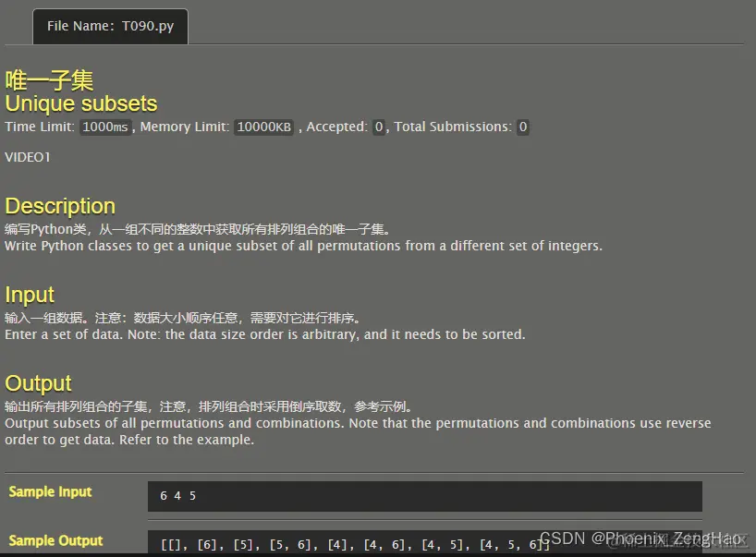This screenshot has width=756, height=557.
Task: Click the Description heading
Action: [x=60, y=206]
